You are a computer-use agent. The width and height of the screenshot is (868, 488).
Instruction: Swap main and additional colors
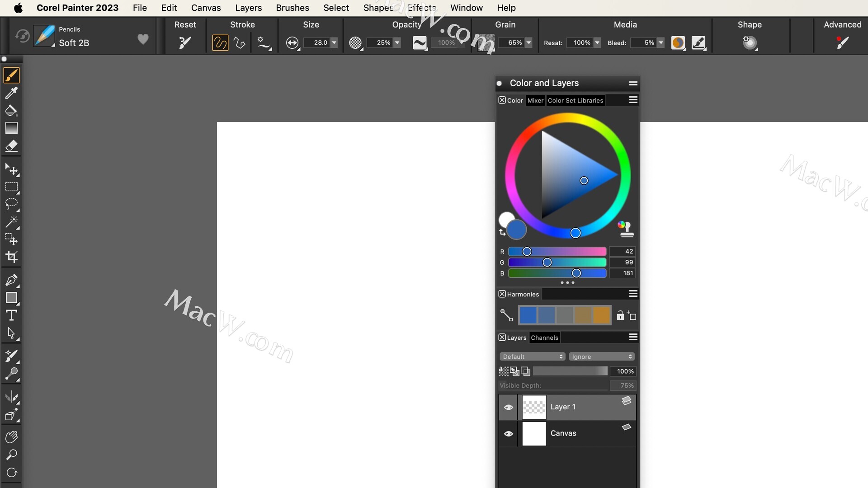coord(502,232)
